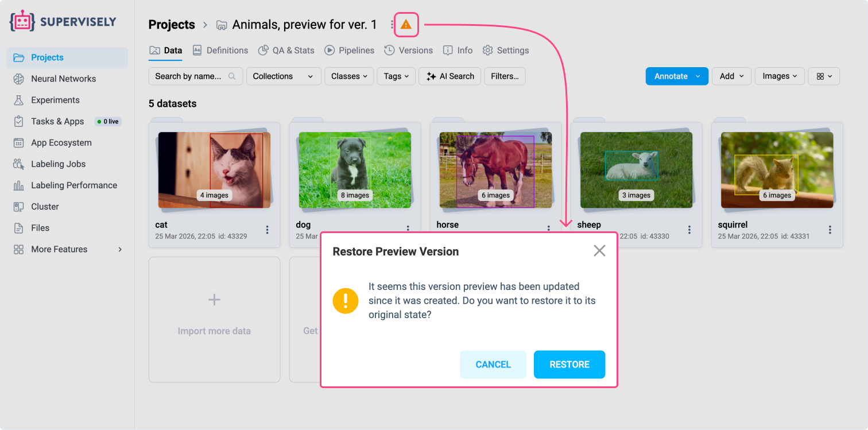
Task: Cancel the Restore Preview Version dialog
Action: [x=493, y=365]
